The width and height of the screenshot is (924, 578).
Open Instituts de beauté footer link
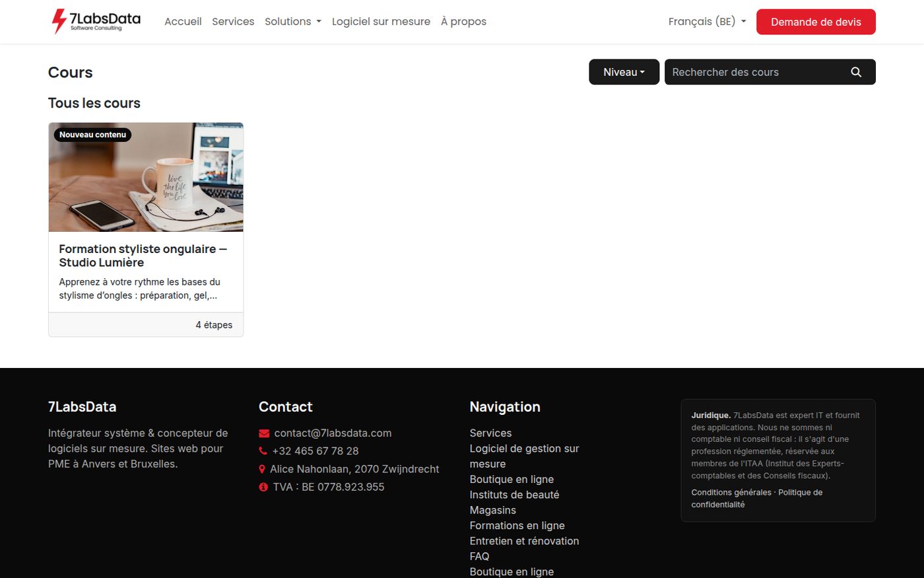(x=514, y=495)
